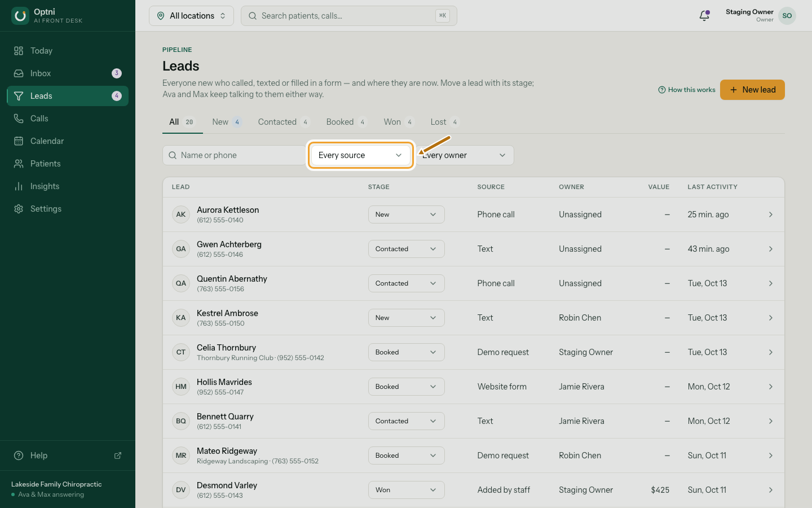Viewport: 812px width, 508px height.
Task: Open Patients in the sidebar
Action: point(68,164)
